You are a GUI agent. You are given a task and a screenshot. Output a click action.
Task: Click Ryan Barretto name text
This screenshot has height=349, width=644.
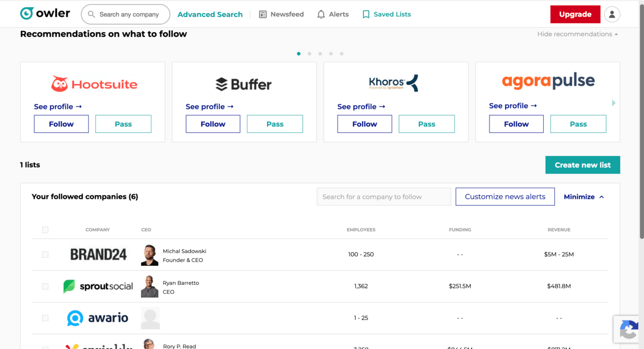(181, 283)
